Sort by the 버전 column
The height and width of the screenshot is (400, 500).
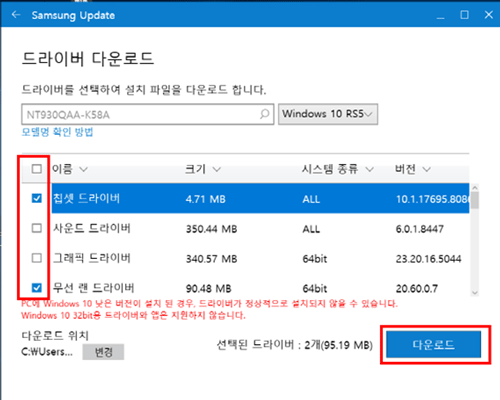pos(413,169)
